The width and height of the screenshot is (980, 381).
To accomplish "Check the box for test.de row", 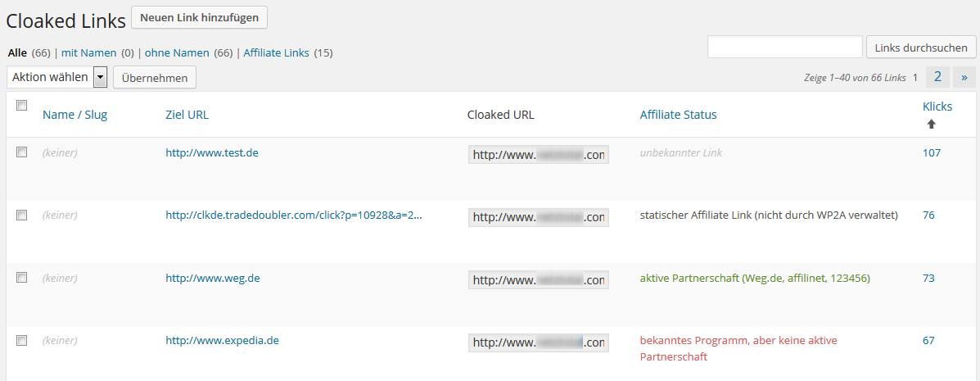I will (22, 152).
